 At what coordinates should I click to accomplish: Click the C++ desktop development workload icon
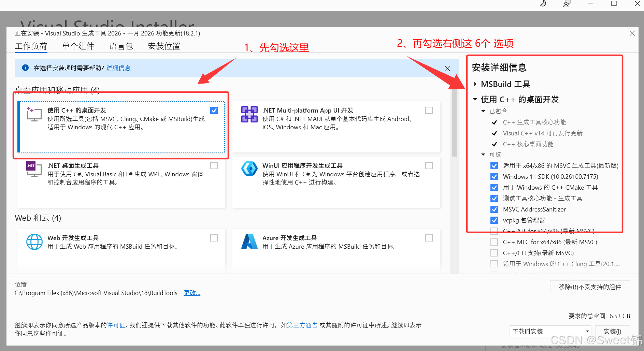34,114
